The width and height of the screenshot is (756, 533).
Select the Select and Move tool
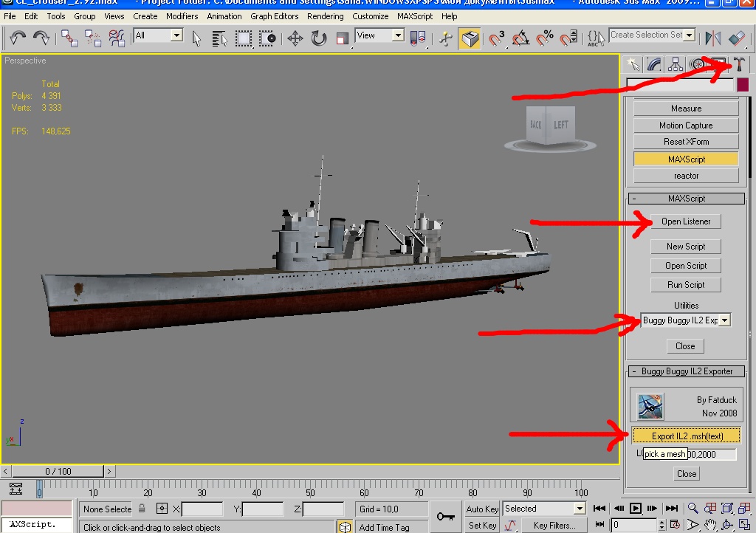295,38
